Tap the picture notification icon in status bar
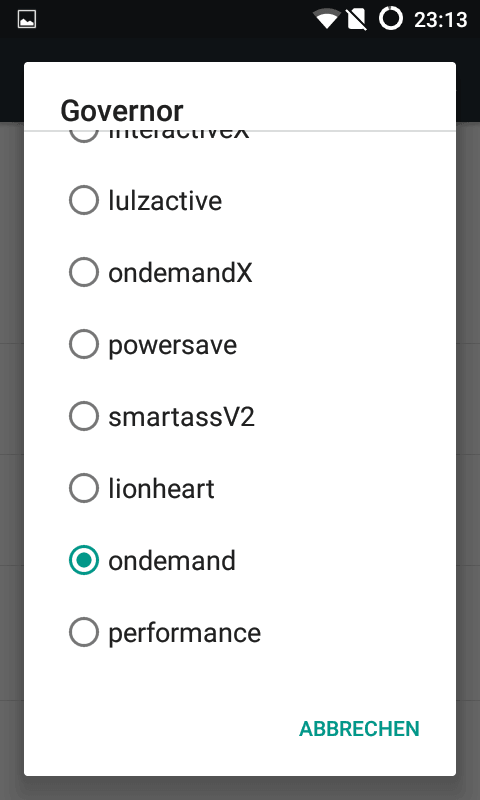The width and height of the screenshot is (480, 800). (27, 20)
